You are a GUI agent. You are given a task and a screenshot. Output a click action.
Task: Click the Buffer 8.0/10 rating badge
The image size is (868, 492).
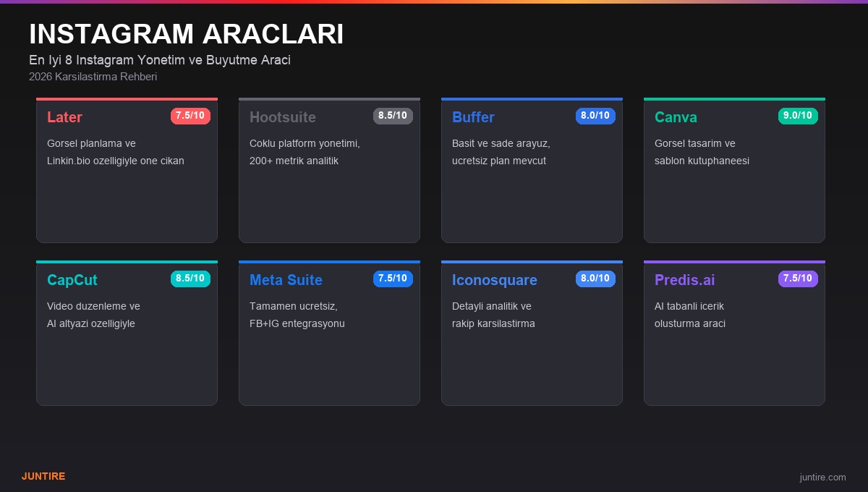click(595, 116)
